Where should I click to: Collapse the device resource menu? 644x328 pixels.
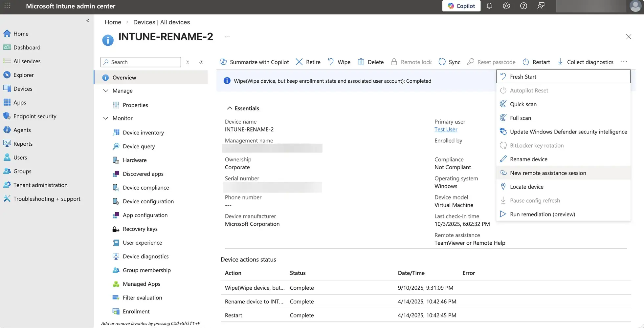coord(201,62)
